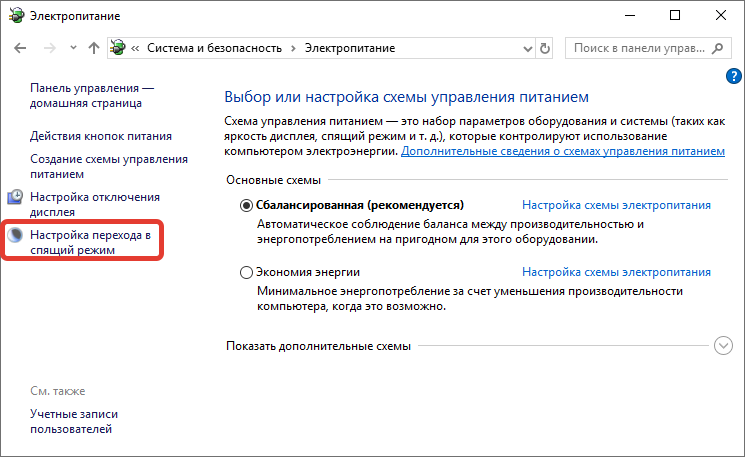
Task: Click the См. также label
Action: [x=57, y=391]
